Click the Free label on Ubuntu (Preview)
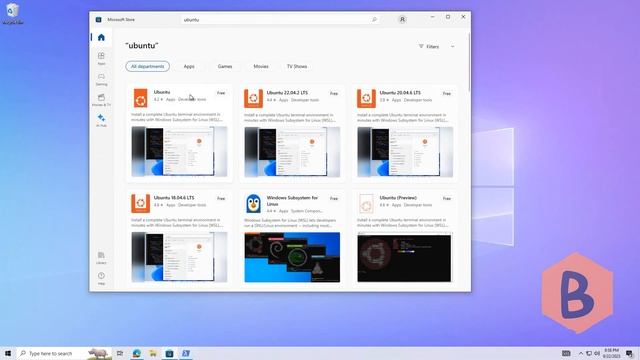The height and width of the screenshot is (360, 640). click(x=447, y=198)
